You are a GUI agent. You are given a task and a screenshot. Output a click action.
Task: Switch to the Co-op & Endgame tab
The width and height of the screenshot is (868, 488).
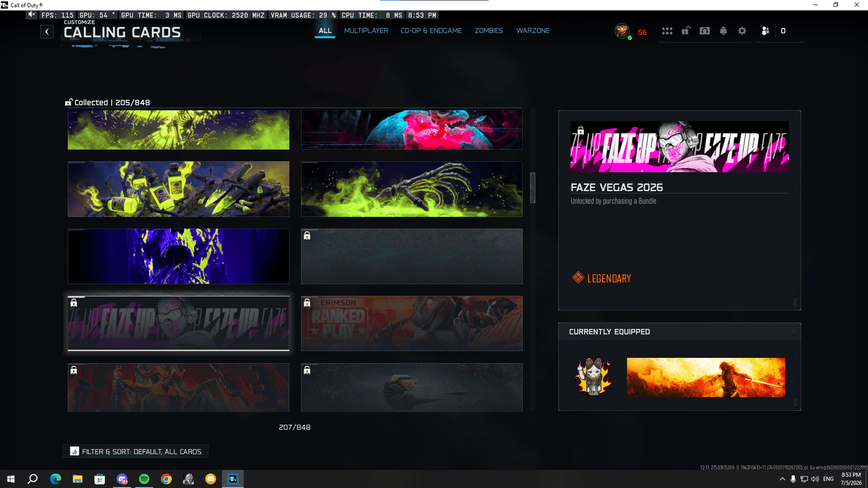pyautogui.click(x=431, y=30)
